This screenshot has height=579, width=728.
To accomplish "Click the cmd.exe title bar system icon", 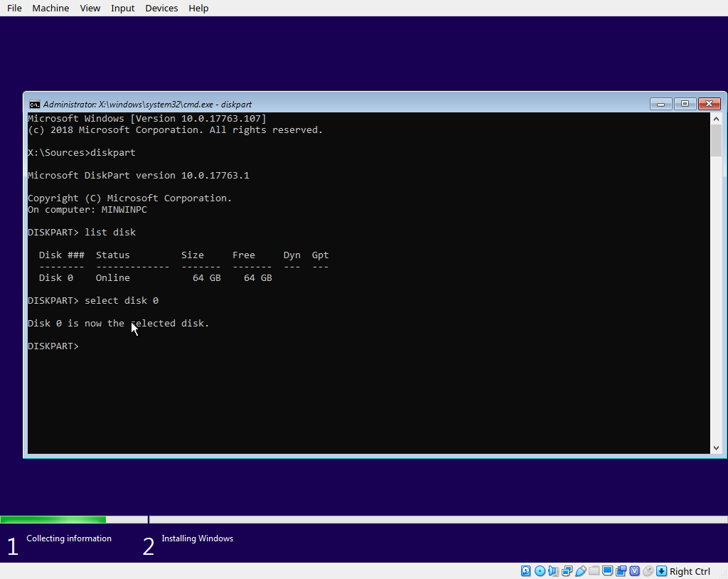I will [x=34, y=104].
